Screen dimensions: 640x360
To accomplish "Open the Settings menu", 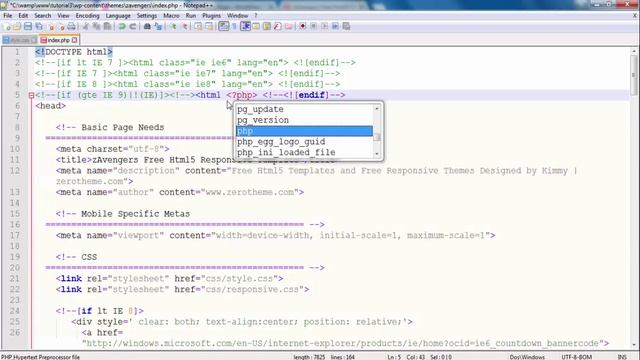I will click(x=147, y=16).
